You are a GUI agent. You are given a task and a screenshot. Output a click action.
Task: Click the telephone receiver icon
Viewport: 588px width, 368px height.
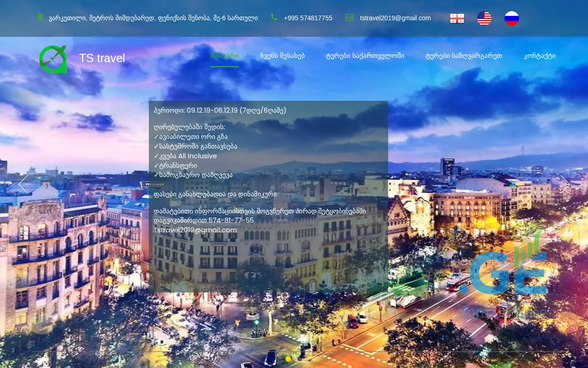pos(274,17)
